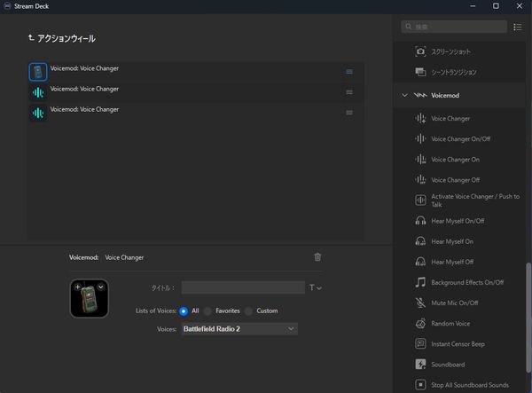
Task: Click the 'Mute Mic On/Off' label
Action: click(455, 303)
